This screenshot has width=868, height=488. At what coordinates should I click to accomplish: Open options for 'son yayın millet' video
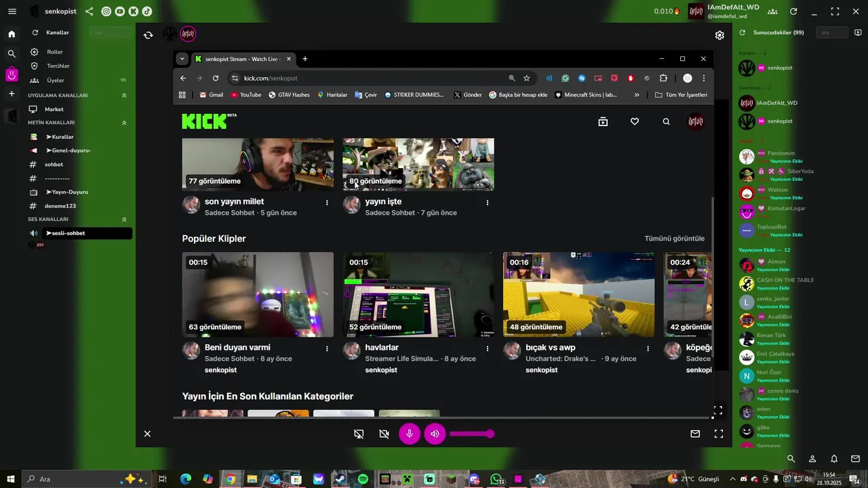(x=327, y=202)
